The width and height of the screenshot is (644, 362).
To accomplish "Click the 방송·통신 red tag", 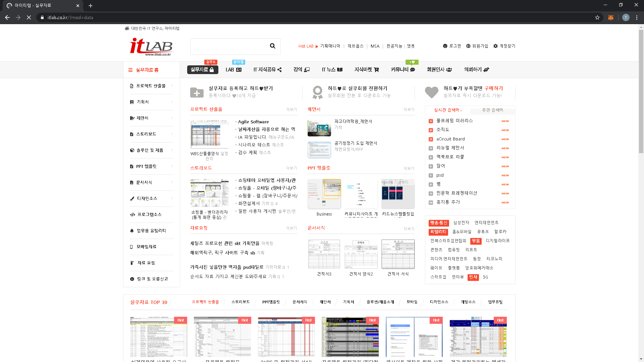I will tap(438, 223).
